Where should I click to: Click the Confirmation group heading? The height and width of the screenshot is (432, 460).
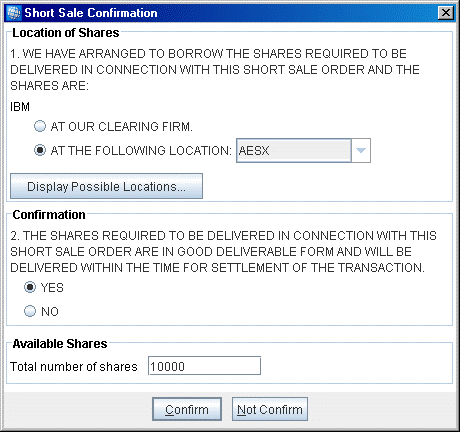click(x=49, y=215)
